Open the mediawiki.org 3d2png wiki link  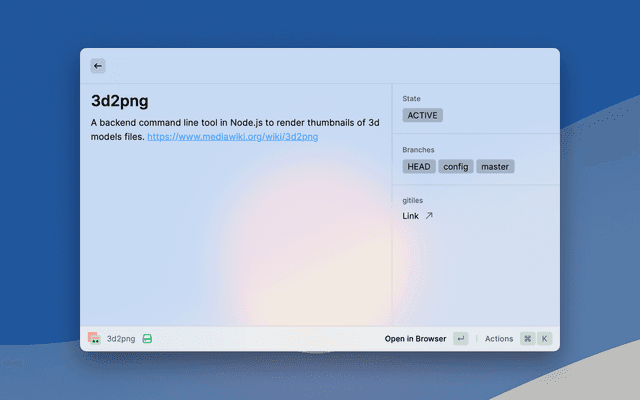pos(232,136)
